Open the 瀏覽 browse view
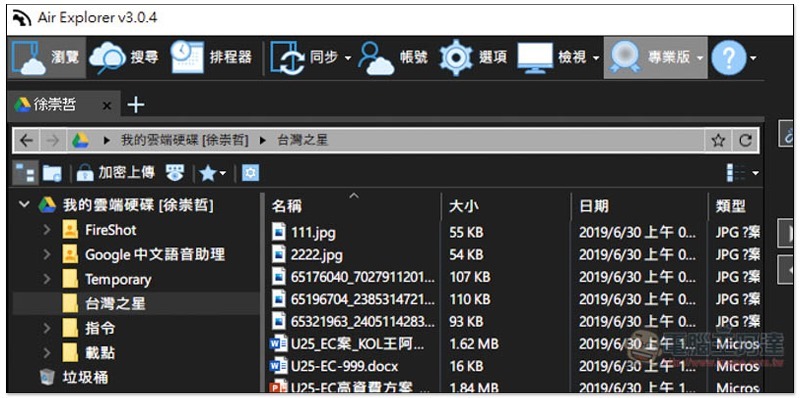800x398 pixels. (47, 57)
